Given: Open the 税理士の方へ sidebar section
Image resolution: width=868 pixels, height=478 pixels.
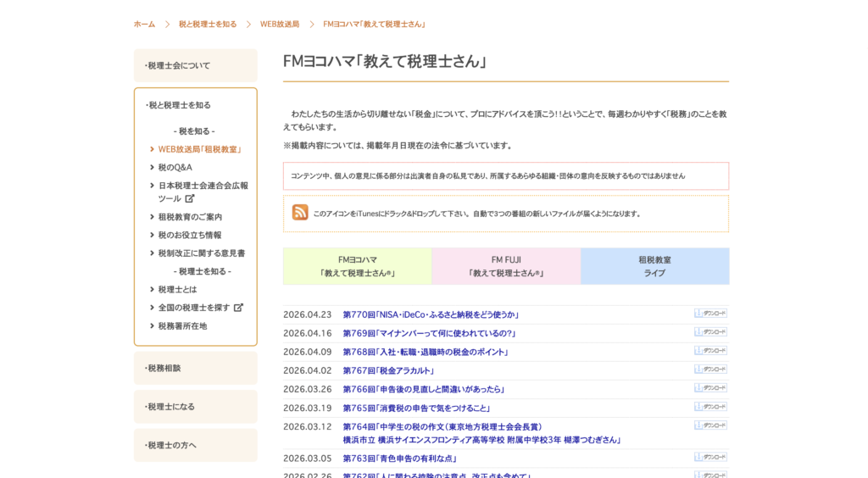Looking at the screenshot, I should 196,445.
